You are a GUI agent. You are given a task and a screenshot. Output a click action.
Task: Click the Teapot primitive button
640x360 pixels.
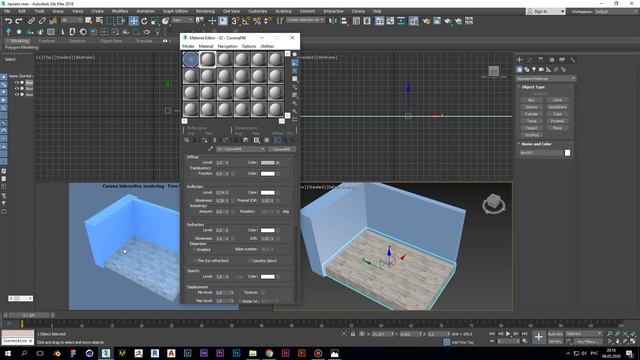[x=531, y=128]
